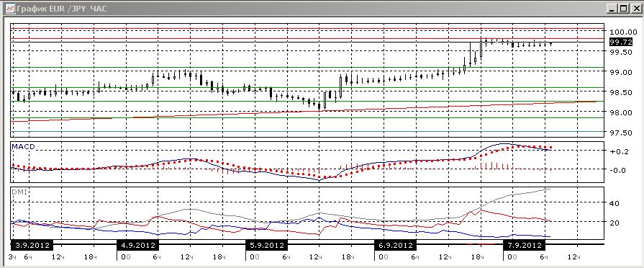Click the 4.9.2012 date marker
The width and height of the screenshot is (644, 268).
(138, 246)
